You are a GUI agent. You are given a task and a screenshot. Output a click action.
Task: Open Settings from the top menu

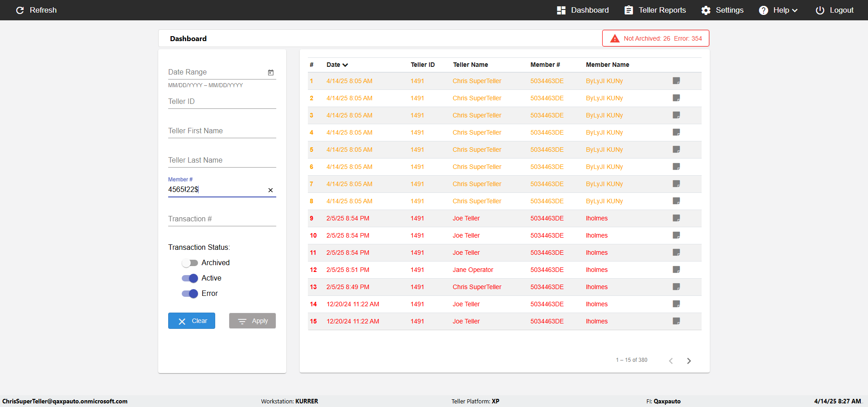click(x=722, y=10)
